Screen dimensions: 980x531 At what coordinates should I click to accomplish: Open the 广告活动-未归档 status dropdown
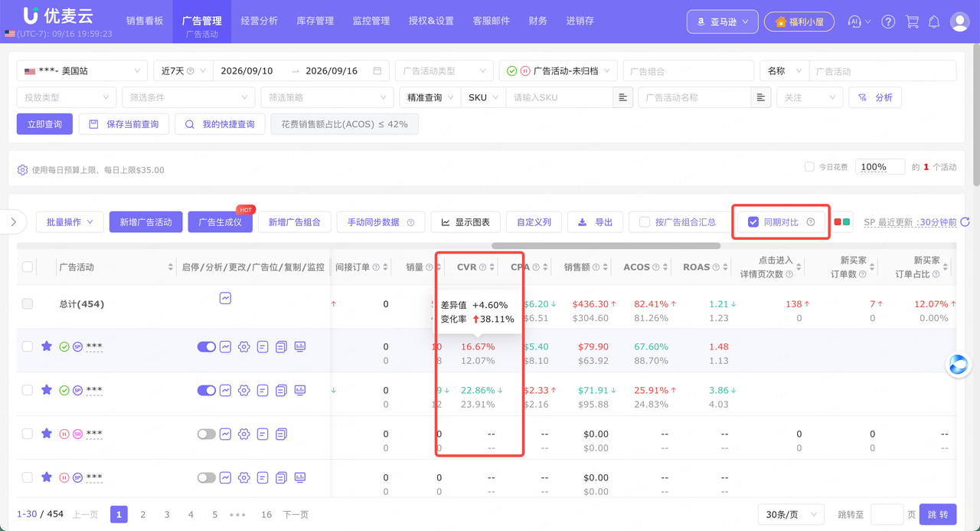[558, 70]
